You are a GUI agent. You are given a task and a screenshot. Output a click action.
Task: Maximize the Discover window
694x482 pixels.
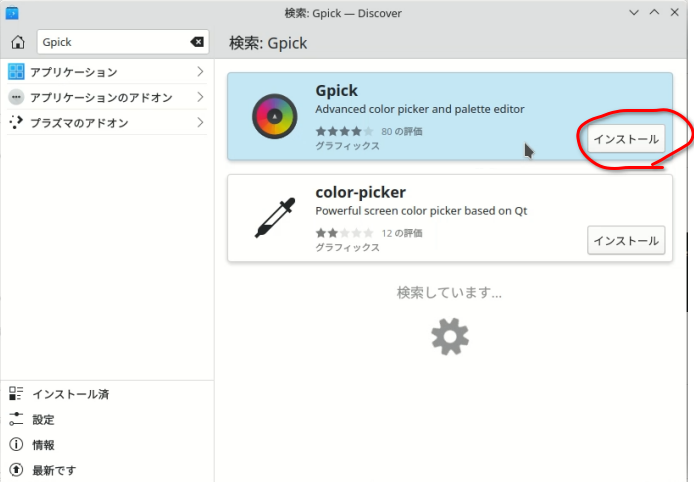[654, 12]
